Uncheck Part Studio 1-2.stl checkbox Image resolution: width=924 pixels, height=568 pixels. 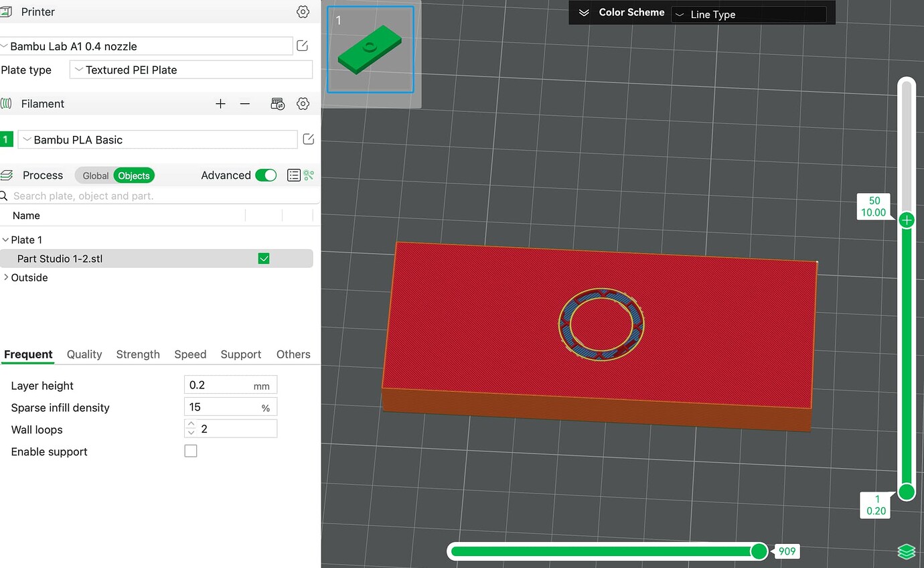click(x=264, y=259)
